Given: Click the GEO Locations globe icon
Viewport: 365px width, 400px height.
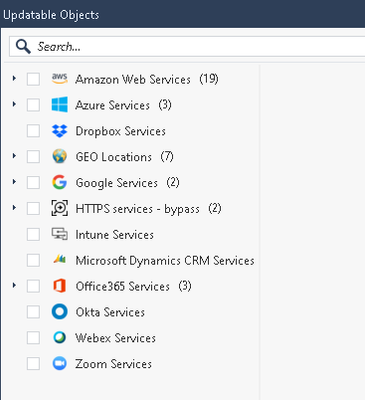Looking at the screenshot, I should (60, 157).
